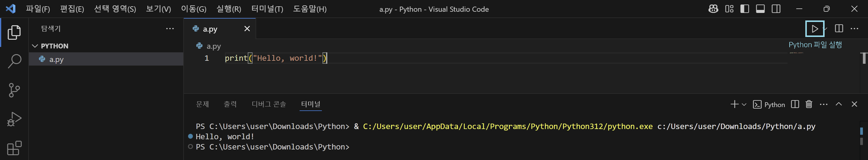Open the Run and Debug view
The height and width of the screenshot is (160, 868).
tap(14, 119)
